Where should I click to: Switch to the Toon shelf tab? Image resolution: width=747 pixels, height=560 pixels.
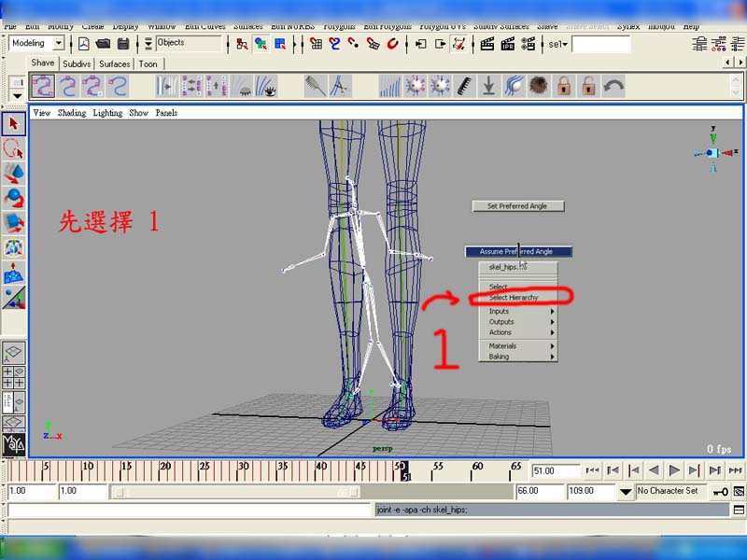148,63
